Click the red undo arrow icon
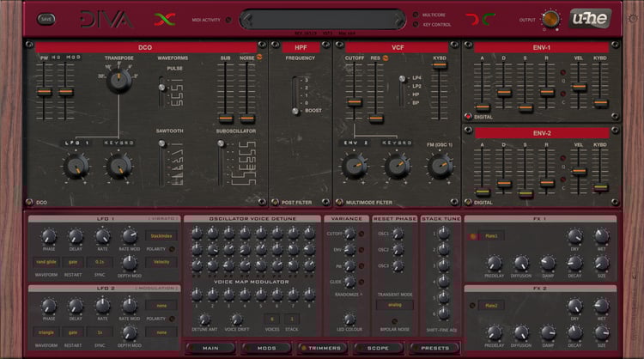 point(473,19)
